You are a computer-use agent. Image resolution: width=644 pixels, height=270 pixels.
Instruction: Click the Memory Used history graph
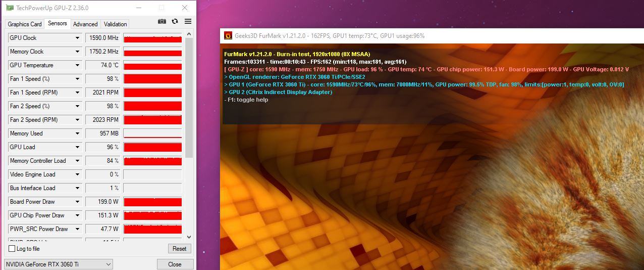tap(152, 133)
